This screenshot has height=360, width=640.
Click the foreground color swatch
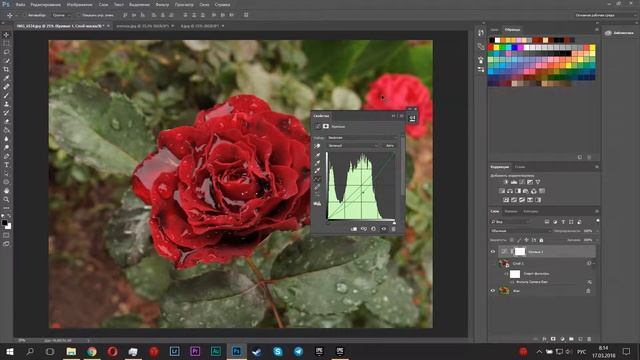4,223
